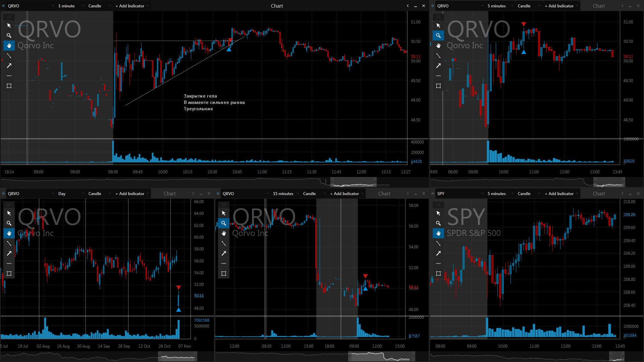Click the red sell marker triangle on the QRVO 5 minutes chart
644x362 pixels.
tap(524, 24)
